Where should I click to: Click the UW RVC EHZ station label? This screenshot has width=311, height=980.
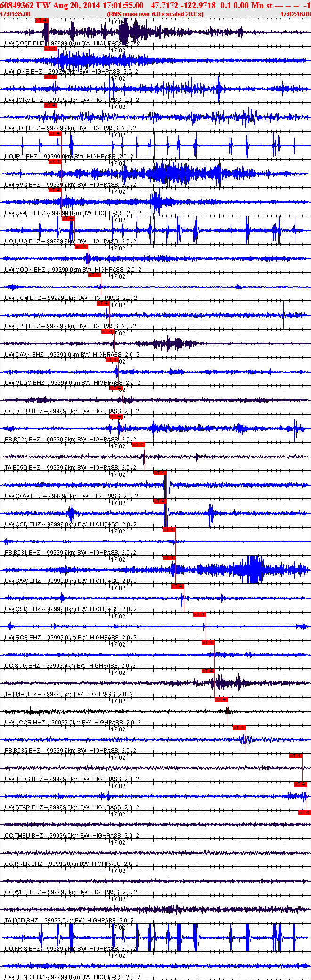coord(22,185)
